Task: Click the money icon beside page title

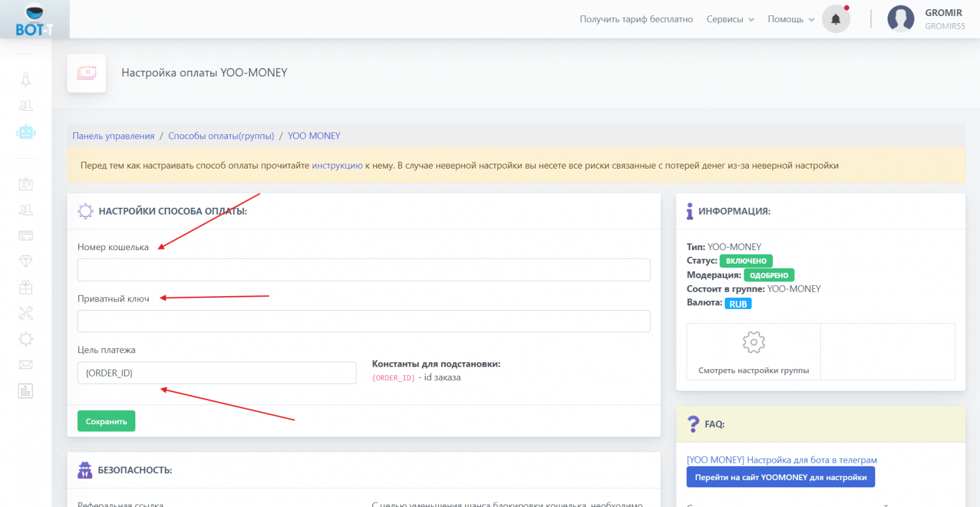Action: [86, 73]
